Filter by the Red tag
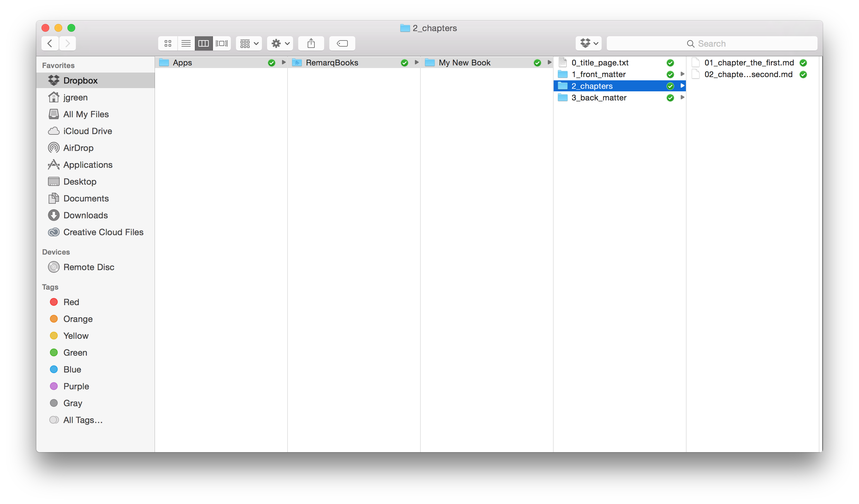 point(95,302)
